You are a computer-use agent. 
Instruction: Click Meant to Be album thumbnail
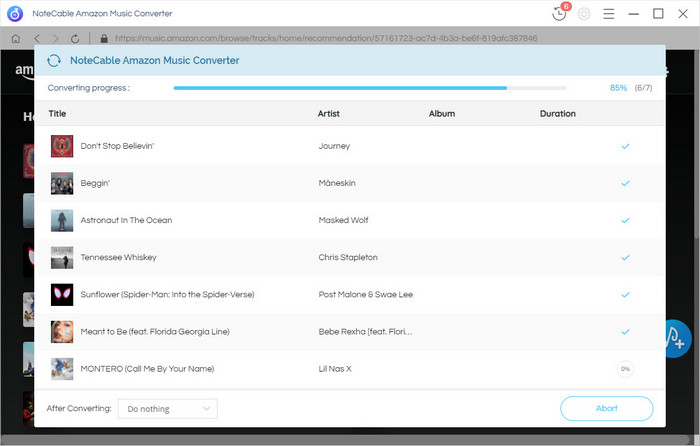coord(62,332)
